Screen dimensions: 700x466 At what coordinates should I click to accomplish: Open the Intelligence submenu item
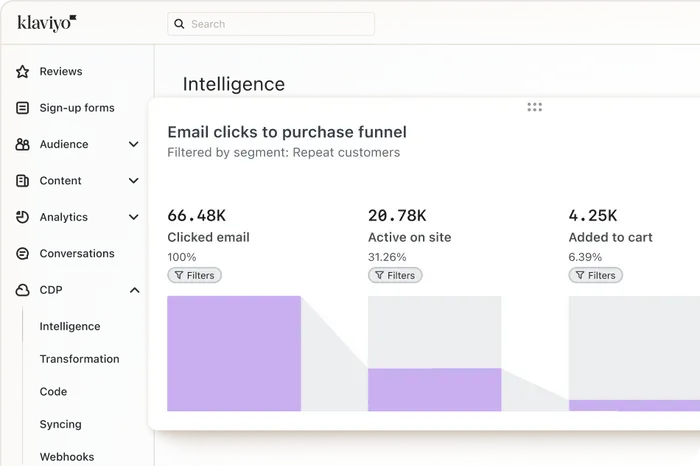(x=70, y=326)
